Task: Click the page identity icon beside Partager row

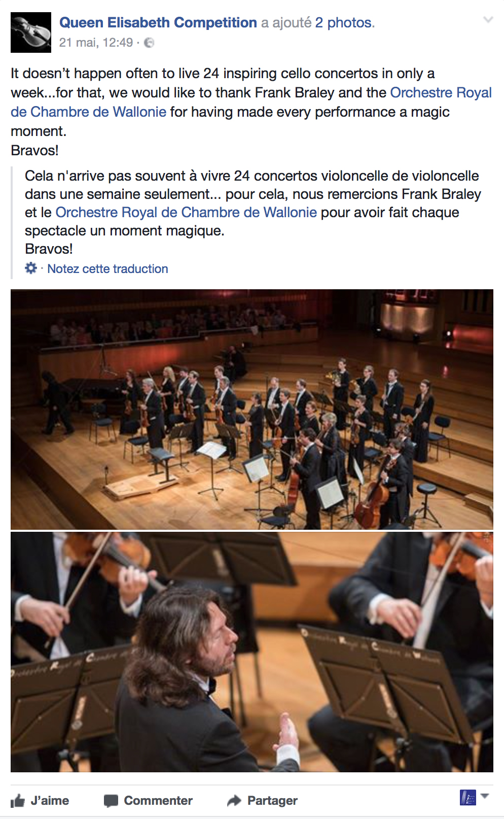Action: pos(468,797)
